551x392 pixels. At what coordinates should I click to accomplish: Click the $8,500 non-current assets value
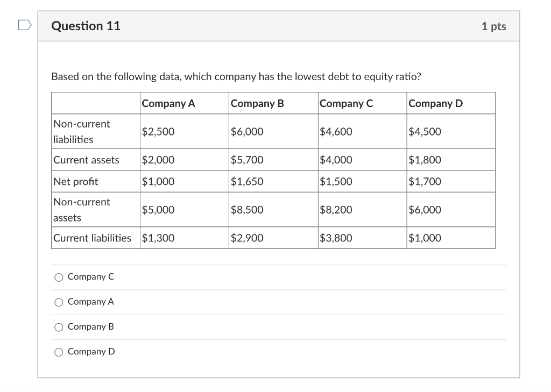point(247,210)
